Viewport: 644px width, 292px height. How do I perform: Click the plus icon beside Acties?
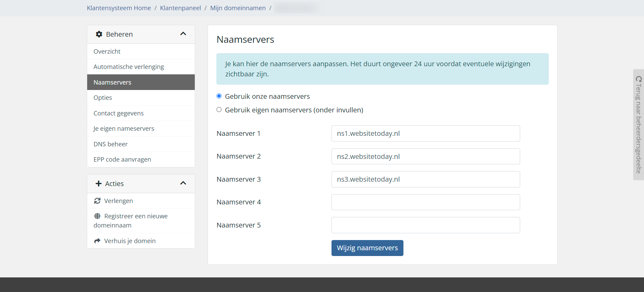click(x=99, y=184)
